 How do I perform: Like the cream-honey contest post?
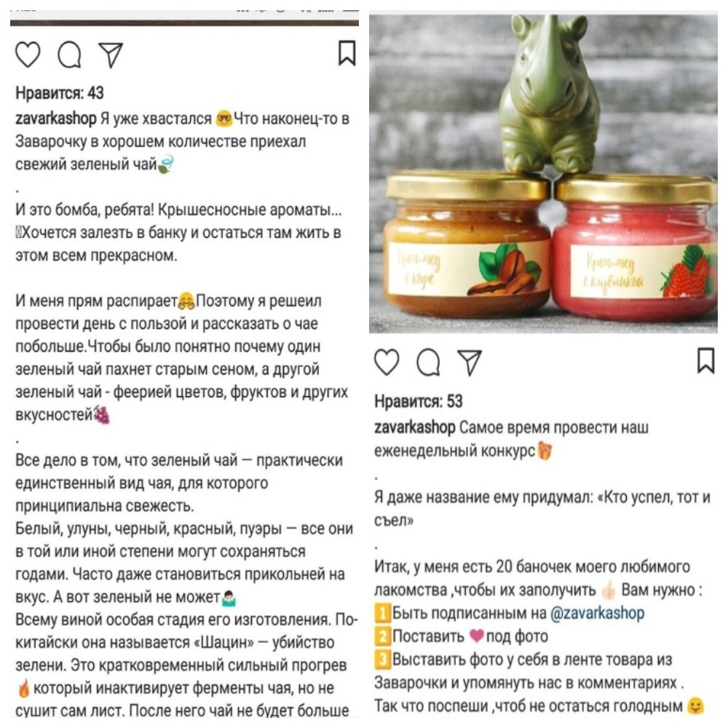(x=387, y=362)
